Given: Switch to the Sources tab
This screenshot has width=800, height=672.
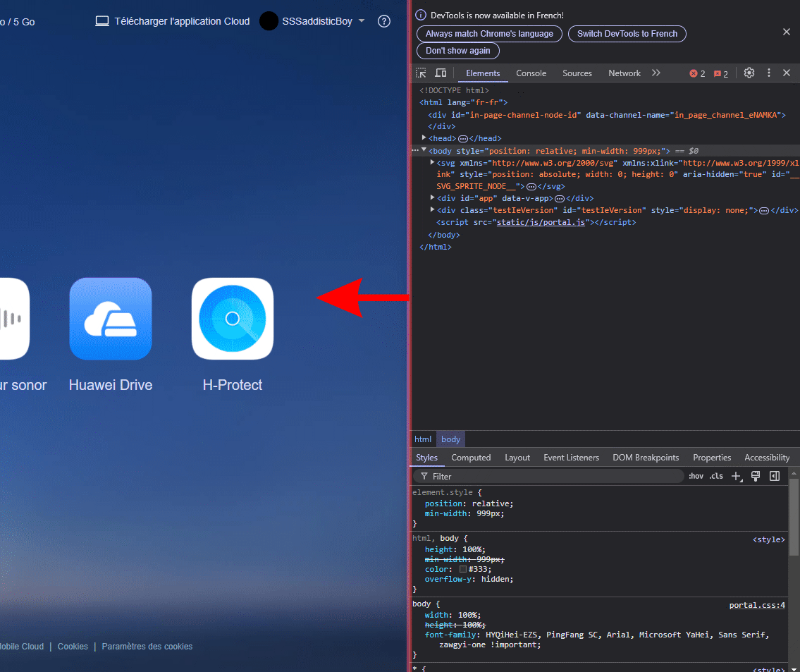Looking at the screenshot, I should (x=577, y=73).
